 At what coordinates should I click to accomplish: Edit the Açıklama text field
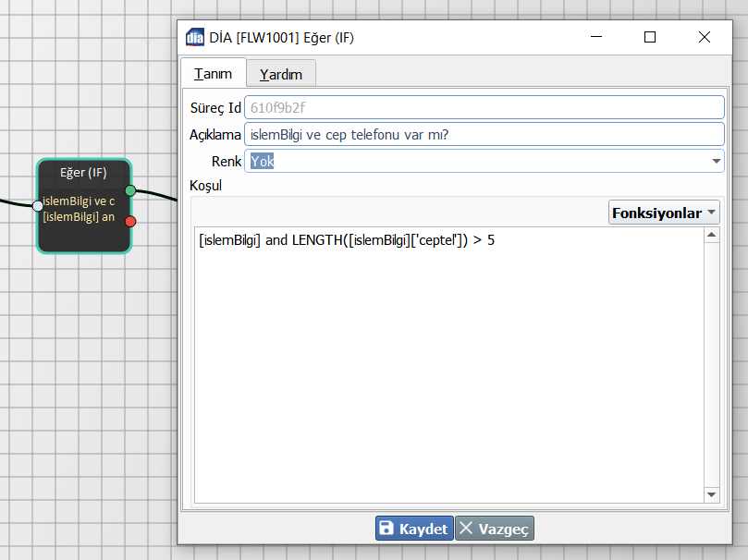click(484, 134)
